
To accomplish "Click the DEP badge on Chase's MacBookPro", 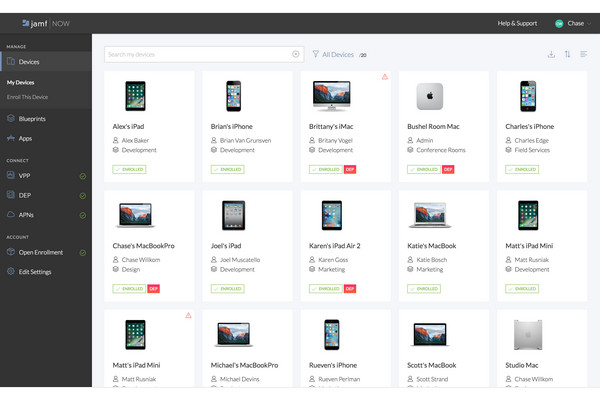I will click(153, 289).
